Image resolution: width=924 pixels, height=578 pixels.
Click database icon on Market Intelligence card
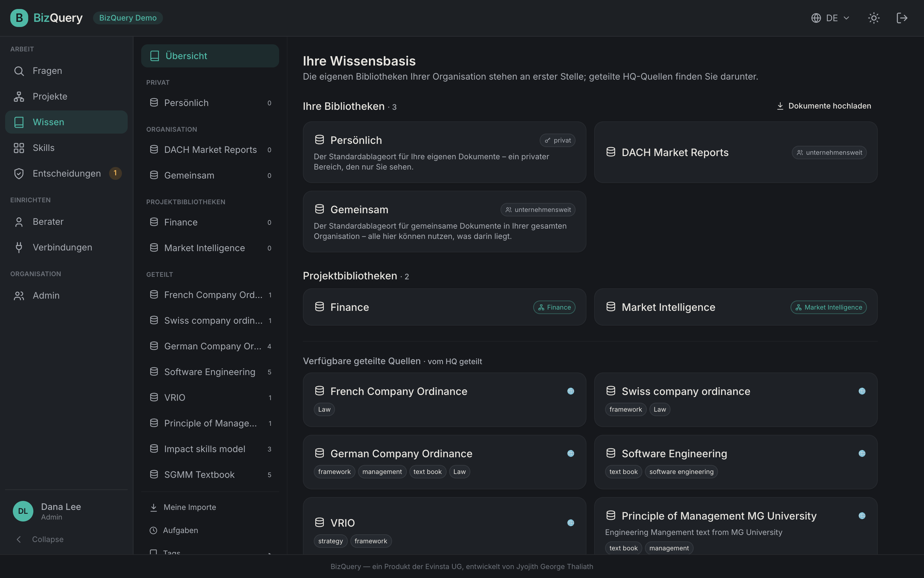tap(611, 307)
